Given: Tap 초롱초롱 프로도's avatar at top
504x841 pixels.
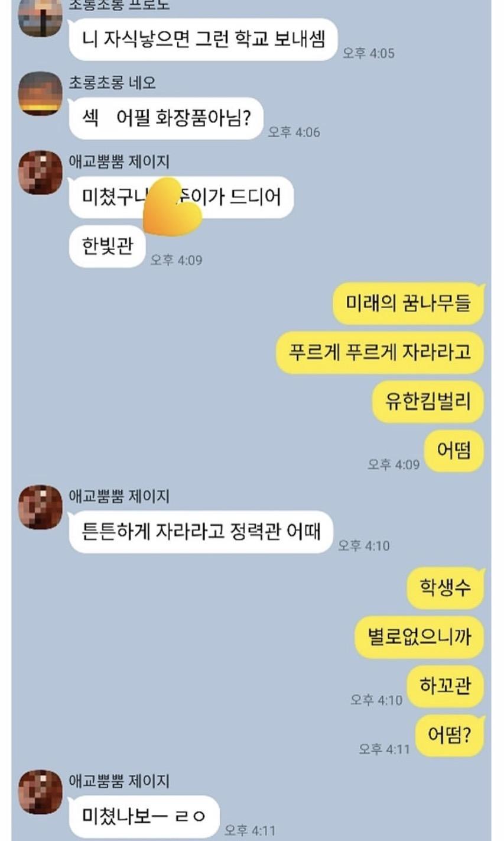Looking at the screenshot, I should (40, 18).
